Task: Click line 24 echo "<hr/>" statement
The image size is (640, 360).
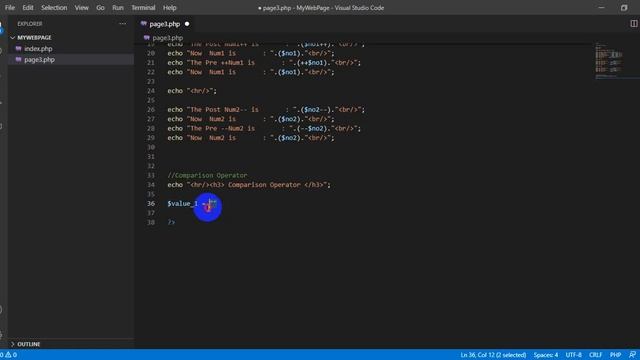Action: tap(192, 91)
